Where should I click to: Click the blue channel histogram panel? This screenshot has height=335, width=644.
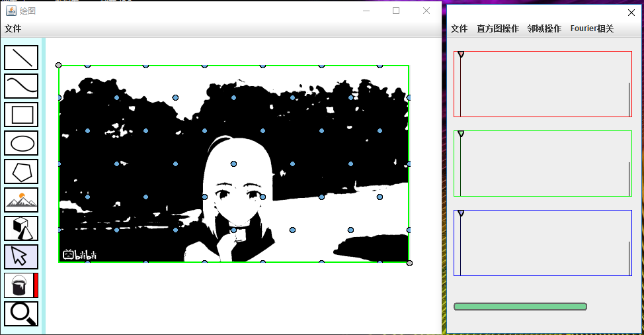point(543,243)
